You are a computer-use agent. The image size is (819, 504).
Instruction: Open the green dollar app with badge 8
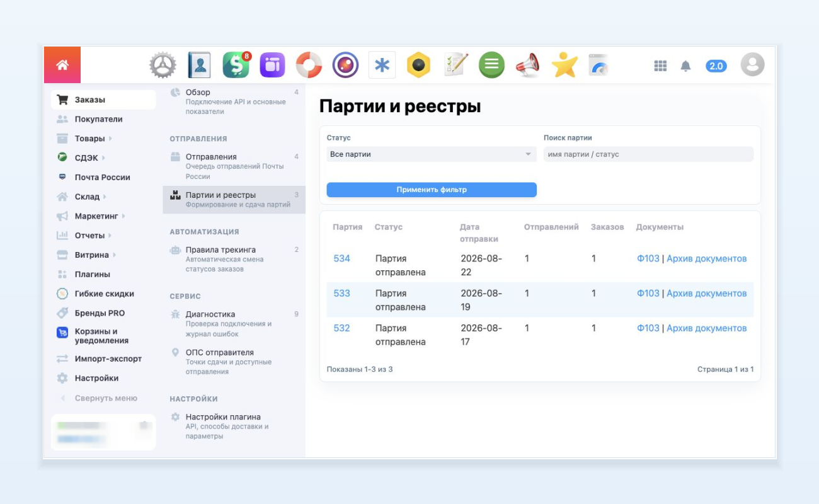tap(236, 65)
